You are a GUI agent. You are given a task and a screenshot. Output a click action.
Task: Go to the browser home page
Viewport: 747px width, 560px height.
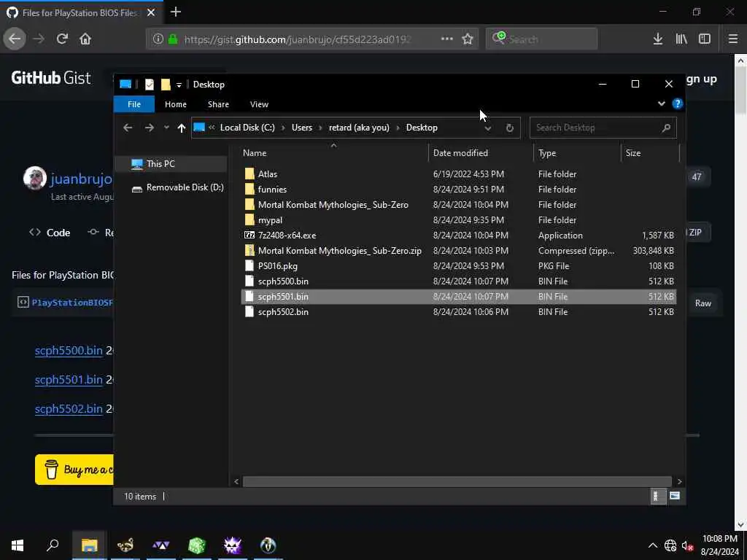pyautogui.click(x=85, y=39)
